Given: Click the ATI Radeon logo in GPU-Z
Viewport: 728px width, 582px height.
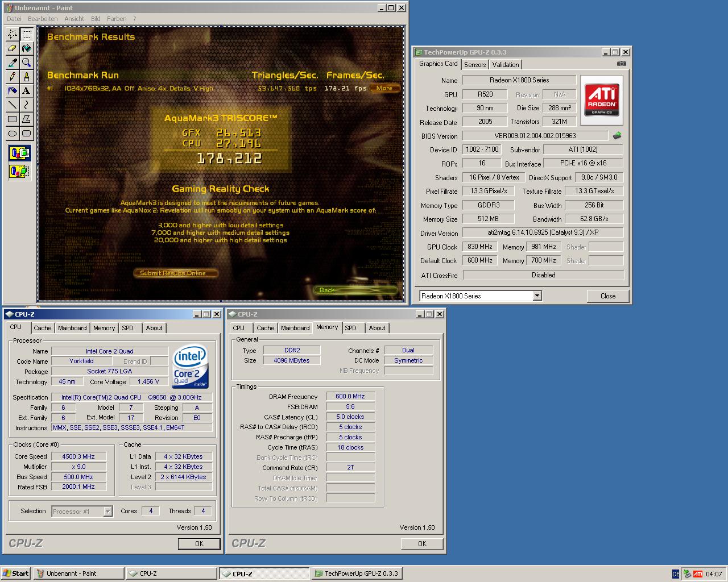Looking at the screenshot, I should tap(602, 100).
